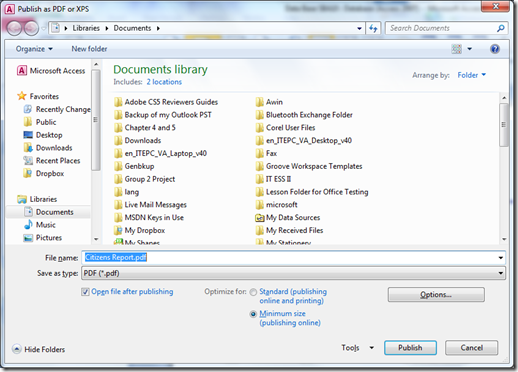Viewport: 518px width, 372px height.
Task: Click the Cancel button
Action: tap(471, 348)
